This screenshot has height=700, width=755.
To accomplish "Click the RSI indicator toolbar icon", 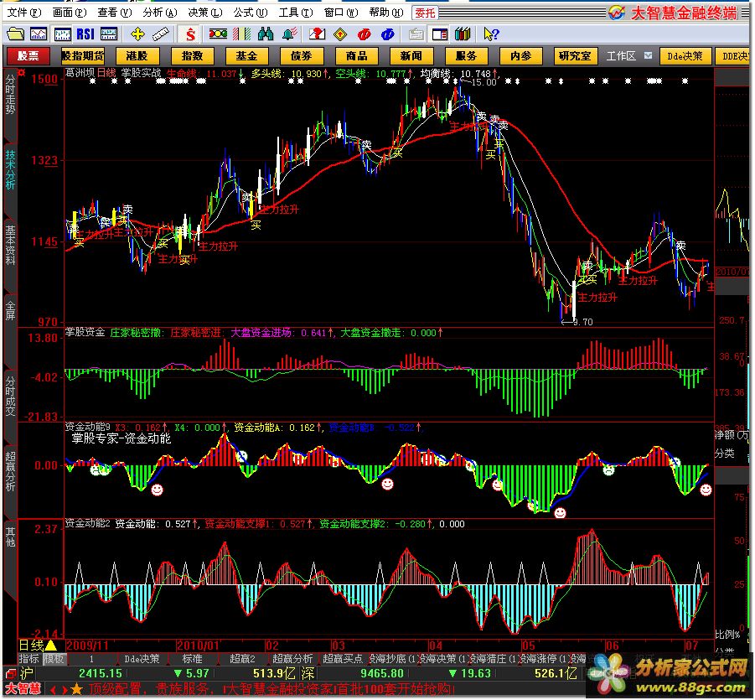I will click(85, 34).
